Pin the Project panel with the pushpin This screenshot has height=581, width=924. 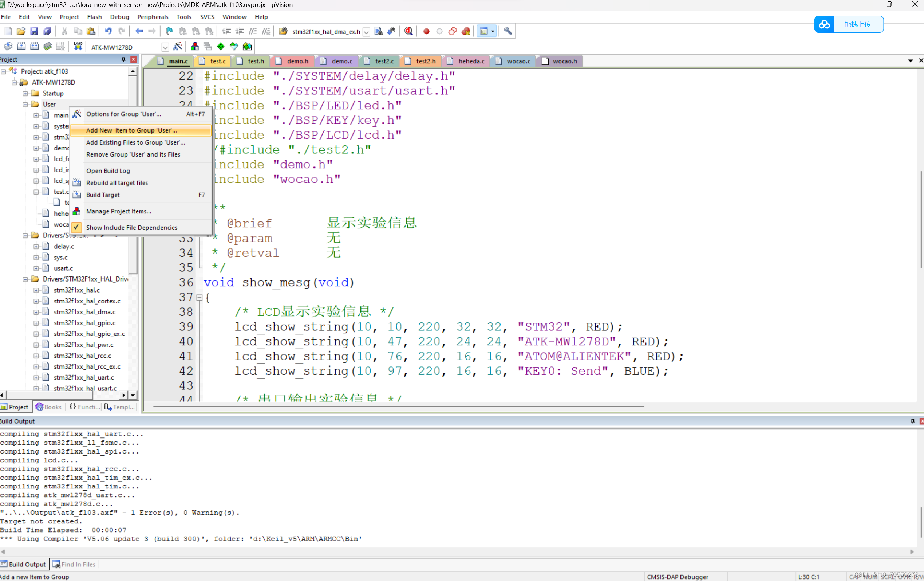pyautogui.click(x=123, y=59)
